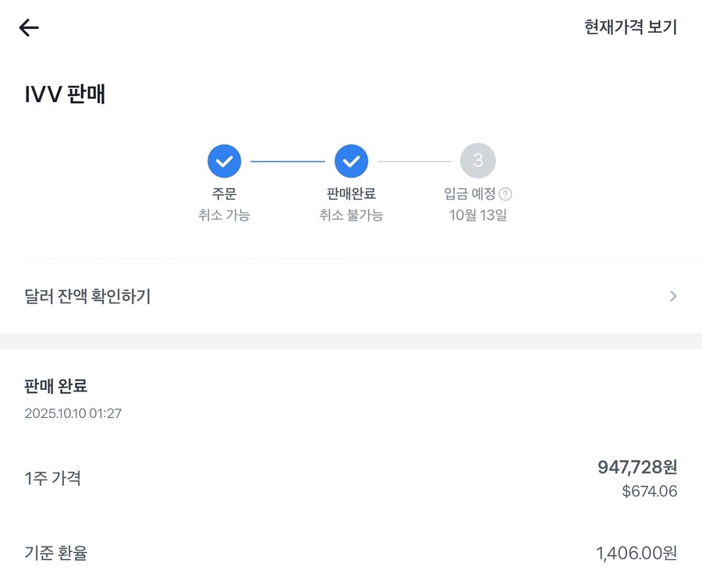
Task: Select the 2025.10.10 01:27 timestamp
Action: pos(73,413)
